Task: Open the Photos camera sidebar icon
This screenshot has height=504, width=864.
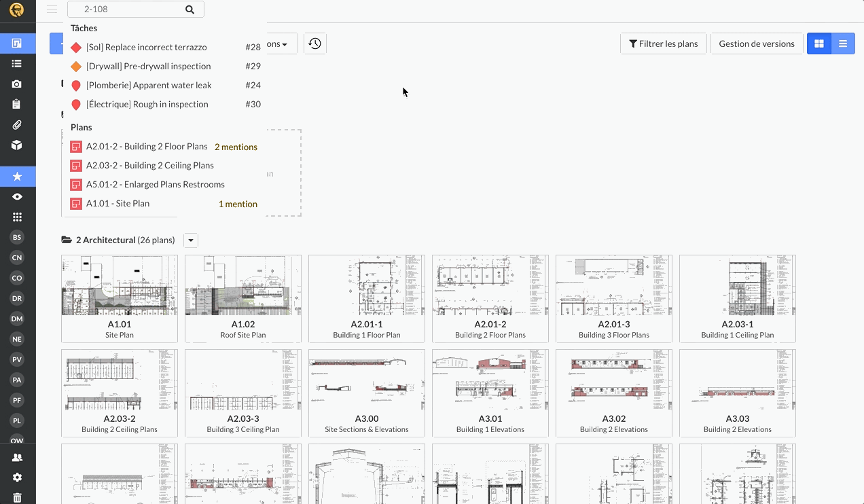Action: click(x=17, y=84)
